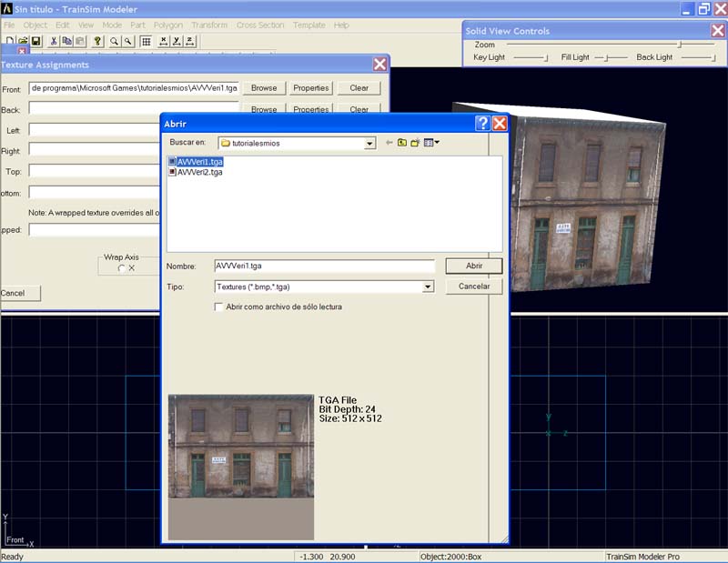Click the Save icon in the main toolbar
Screen dimensions: 728x563
36,41
